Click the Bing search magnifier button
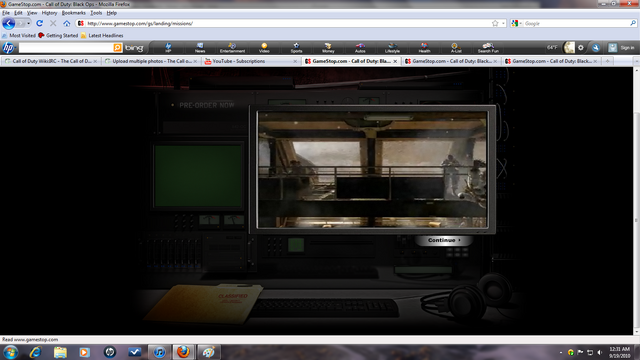 117,48
